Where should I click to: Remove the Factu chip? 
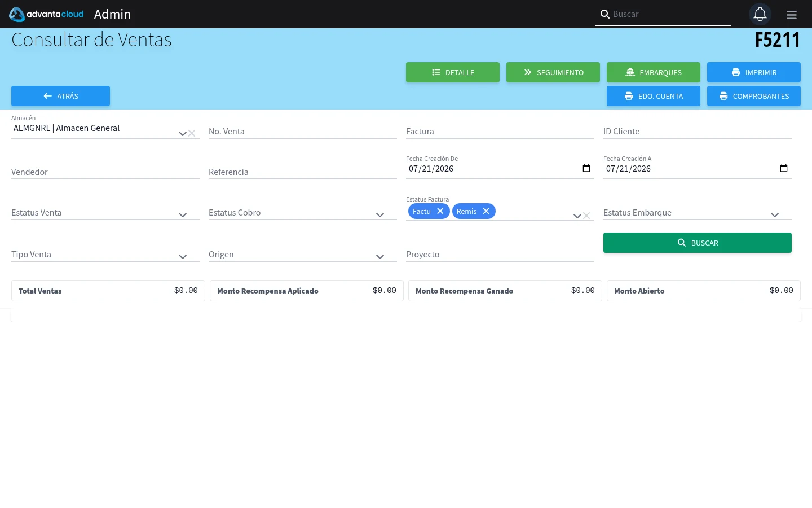point(440,211)
